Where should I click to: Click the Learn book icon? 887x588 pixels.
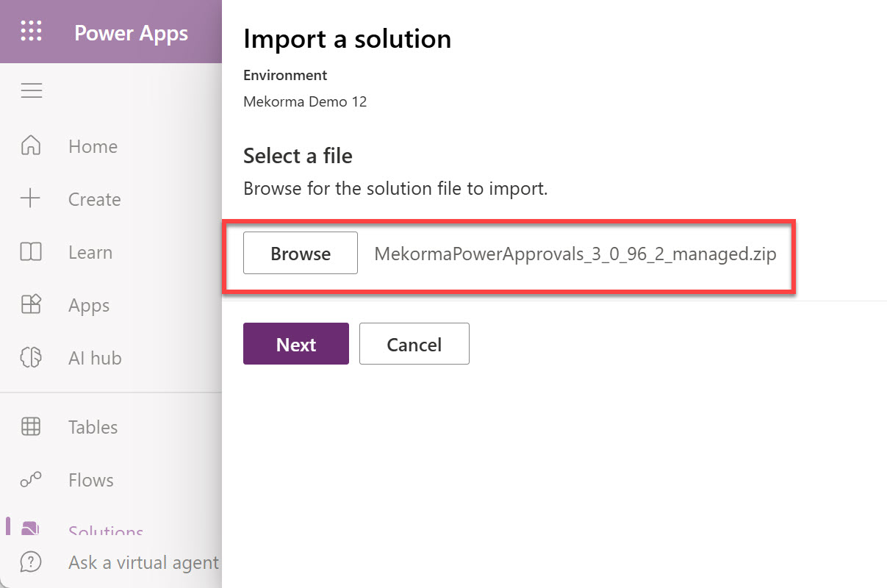[31, 252]
